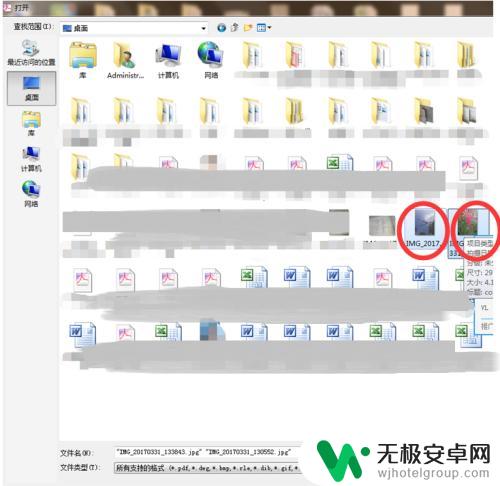
Task: Select 计算机 in the left places bar
Action: (31, 159)
